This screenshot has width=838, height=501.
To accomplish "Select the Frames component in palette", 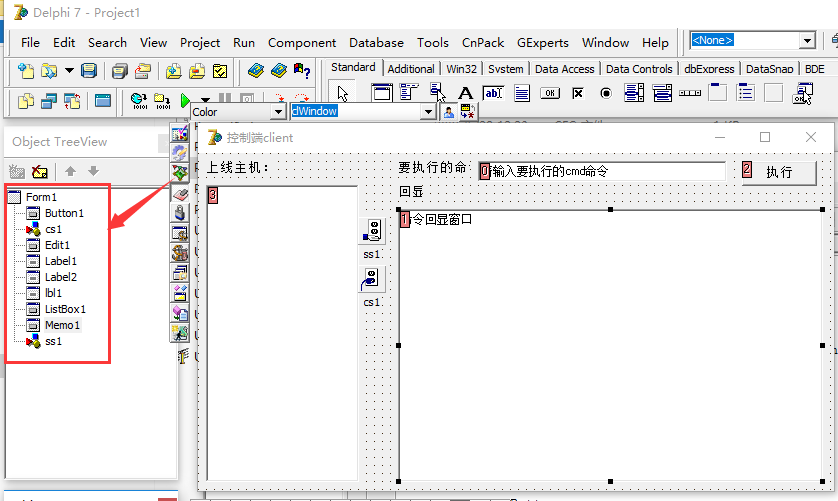I will pos(382,93).
